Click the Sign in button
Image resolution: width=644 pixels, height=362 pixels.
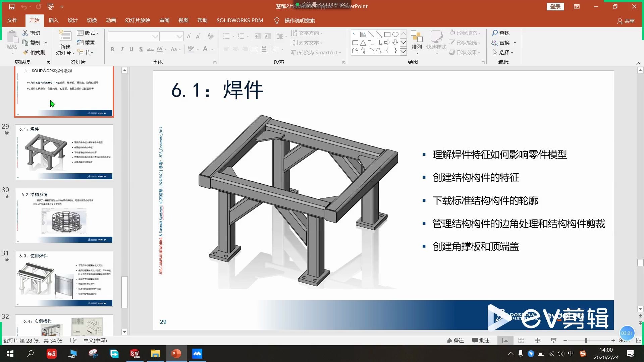point(555,6)
